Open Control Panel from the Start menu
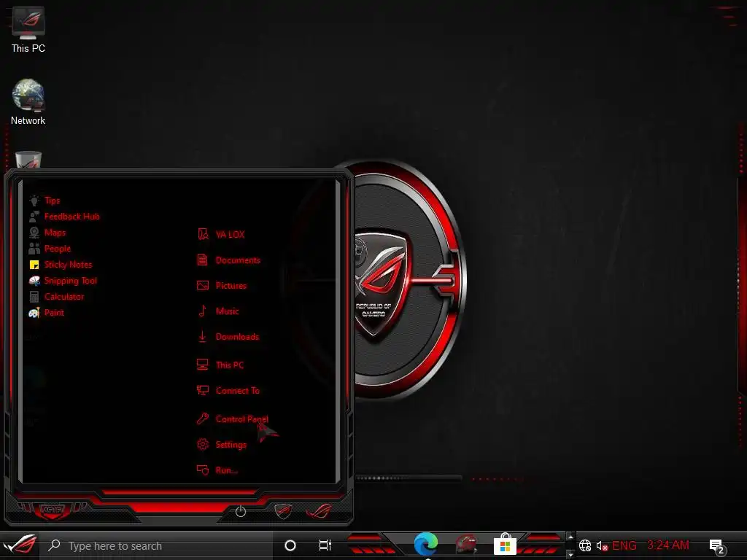 [x=233, y=419]
